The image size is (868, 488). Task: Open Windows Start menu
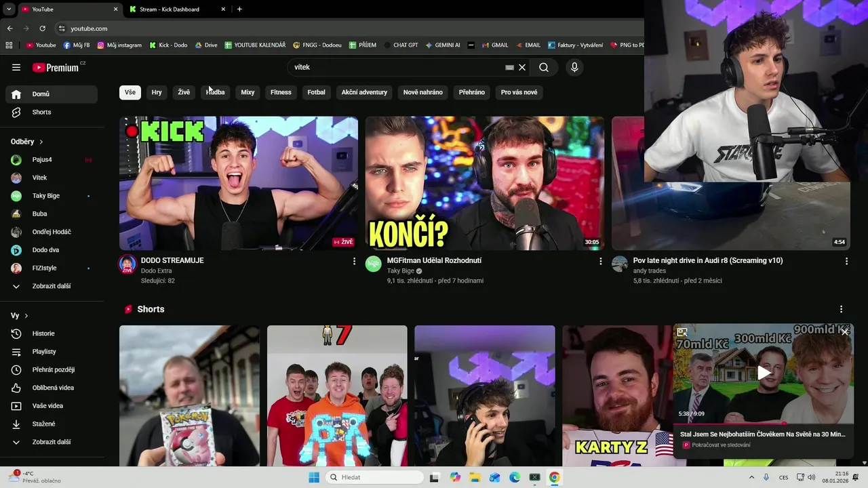(x=314, y=477)
